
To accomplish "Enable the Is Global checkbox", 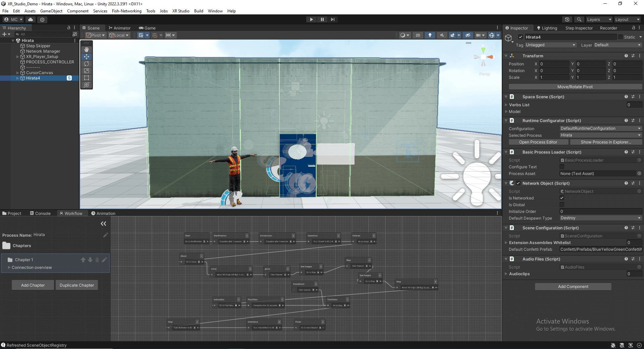I will click(562, 205).
